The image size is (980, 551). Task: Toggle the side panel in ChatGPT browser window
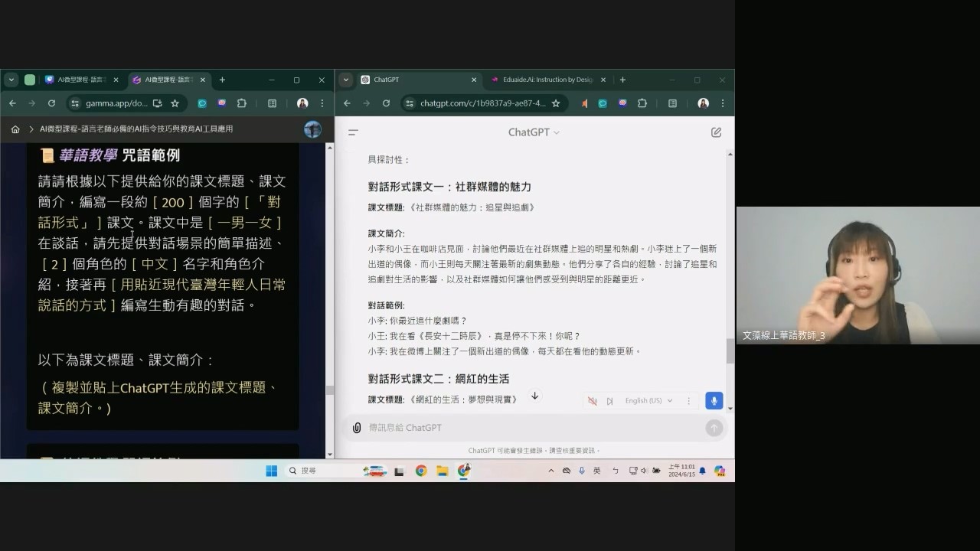click(x=672, y=103)
